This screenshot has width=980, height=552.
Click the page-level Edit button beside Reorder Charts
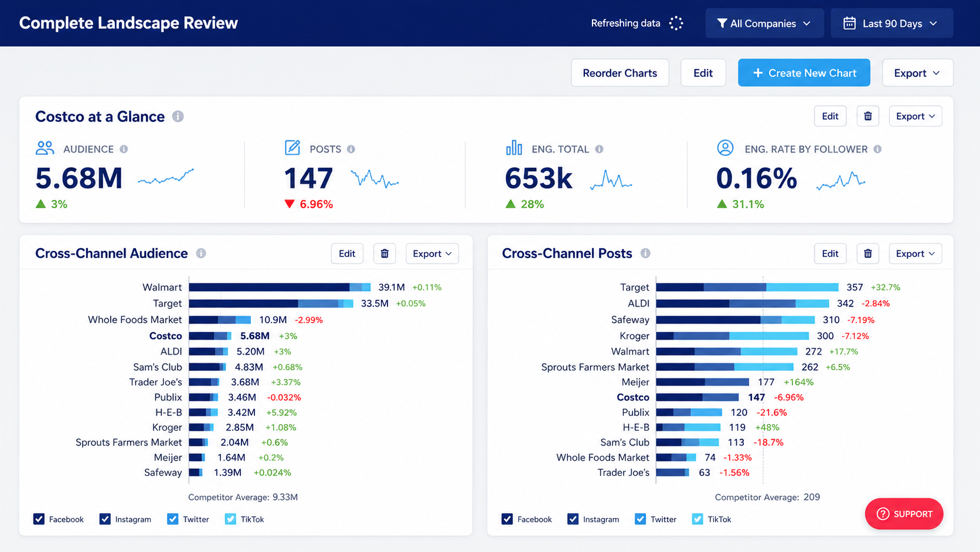pyautogui.click(x=703, y=73)
